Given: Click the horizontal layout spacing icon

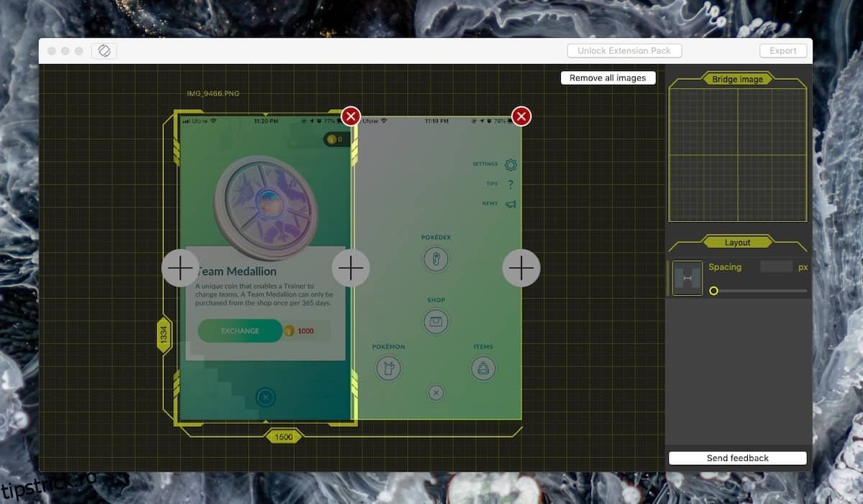Looking at the screenshot, I should (687, 278).
